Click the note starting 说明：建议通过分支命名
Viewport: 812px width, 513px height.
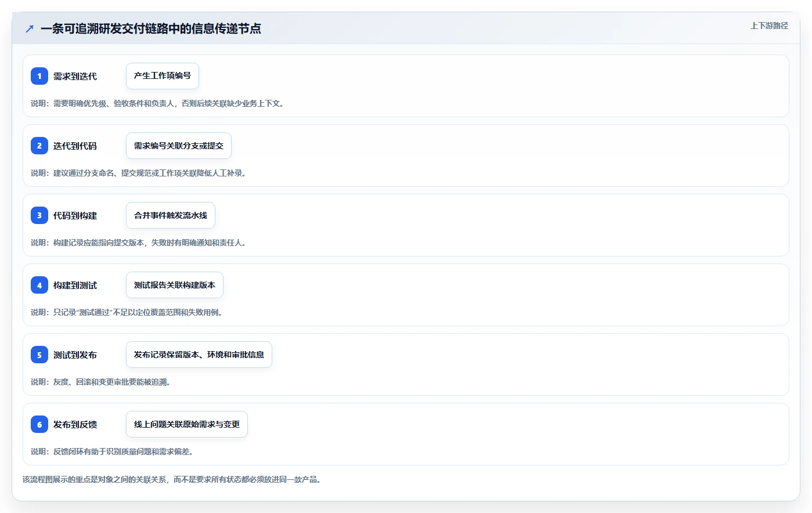[x=139, y=173]
